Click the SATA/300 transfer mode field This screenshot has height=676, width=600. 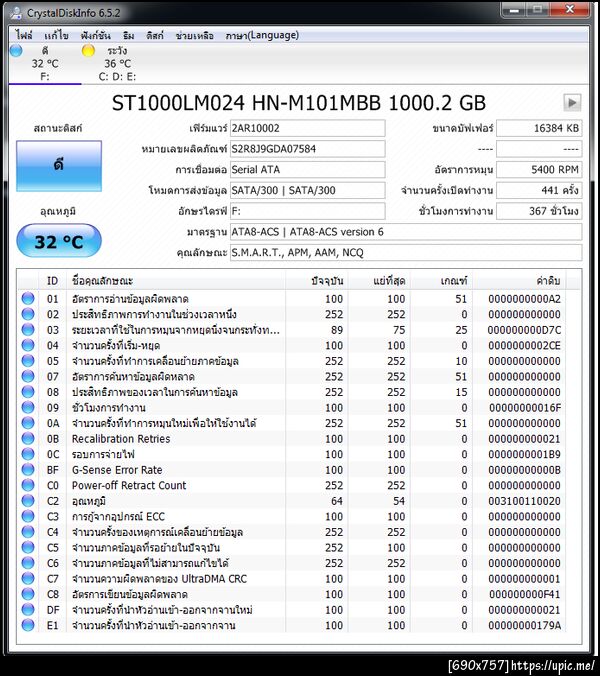point(307,191)
